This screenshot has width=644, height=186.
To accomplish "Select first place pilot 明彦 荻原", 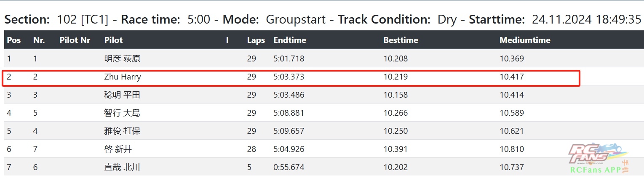I will pyautogui.click(x=122, y=59).
